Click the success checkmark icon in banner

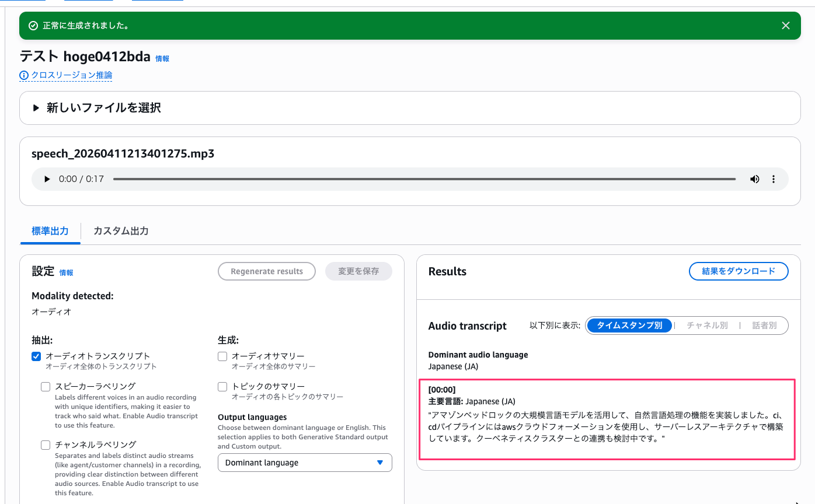click(x=33, y=26)
